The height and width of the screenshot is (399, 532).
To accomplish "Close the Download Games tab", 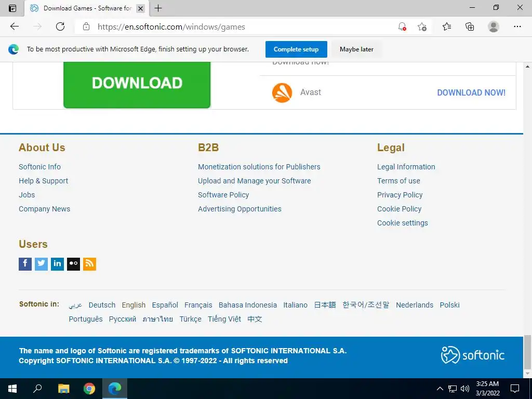I will pyautogui.click(x=140, y=8).
